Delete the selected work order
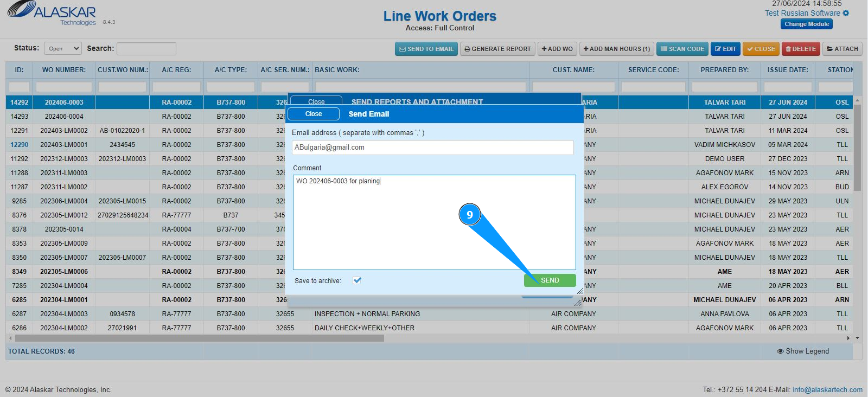868x397 pixels. [x=801, y=49]
